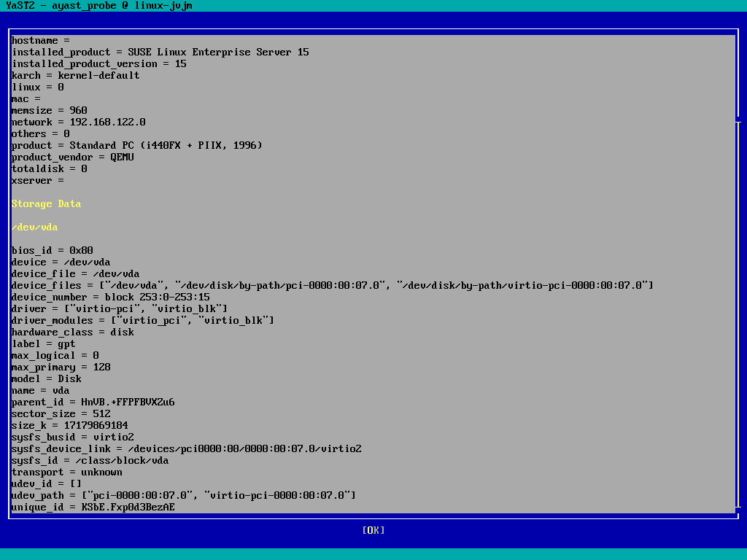Image resolution: width=747 pixels, height=560 pixels.
Task: Click the product_vendor = QEMU line
Action: coord(72,157)
